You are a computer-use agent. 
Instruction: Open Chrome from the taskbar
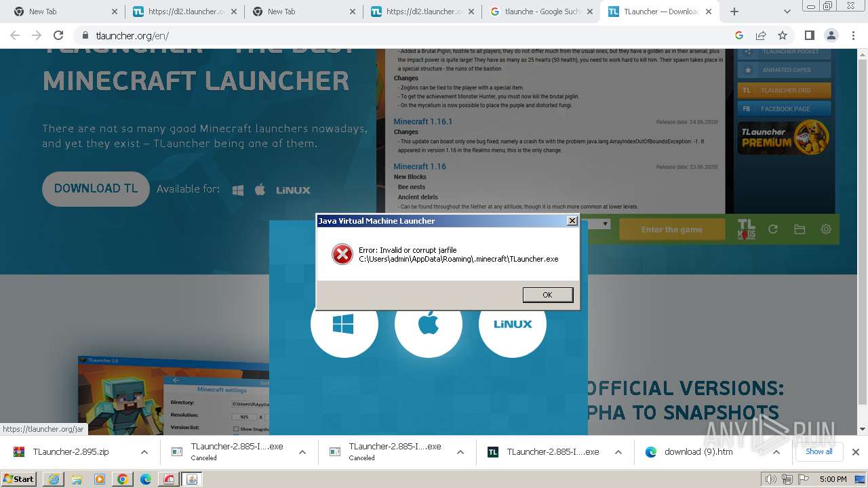(x=123, y=479)
